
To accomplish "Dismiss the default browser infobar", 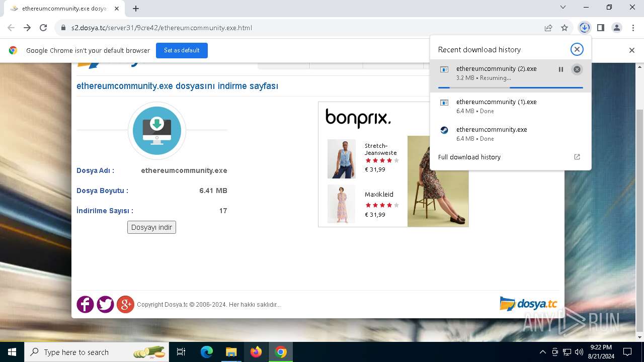I will coord(632,50).
